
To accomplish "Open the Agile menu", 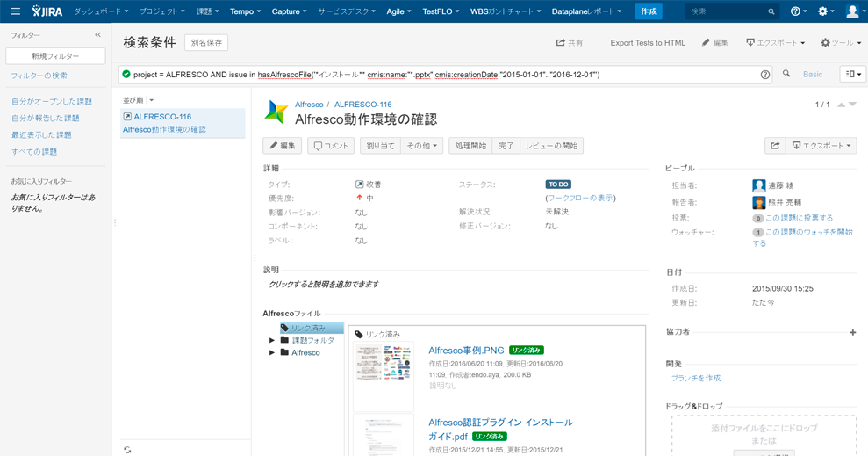I will point(398,11).
